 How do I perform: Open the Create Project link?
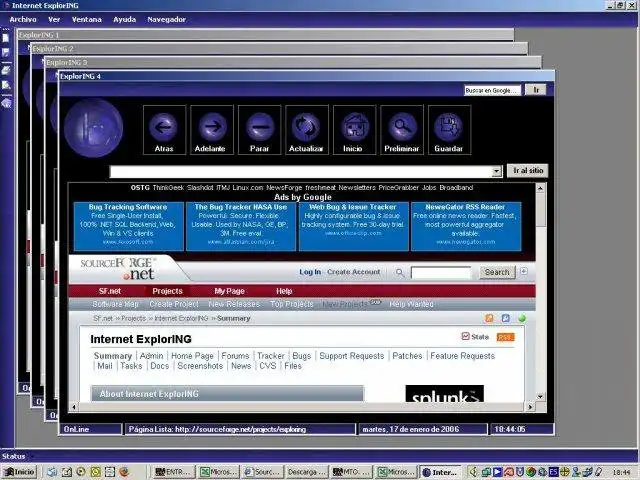pos(174,304)
